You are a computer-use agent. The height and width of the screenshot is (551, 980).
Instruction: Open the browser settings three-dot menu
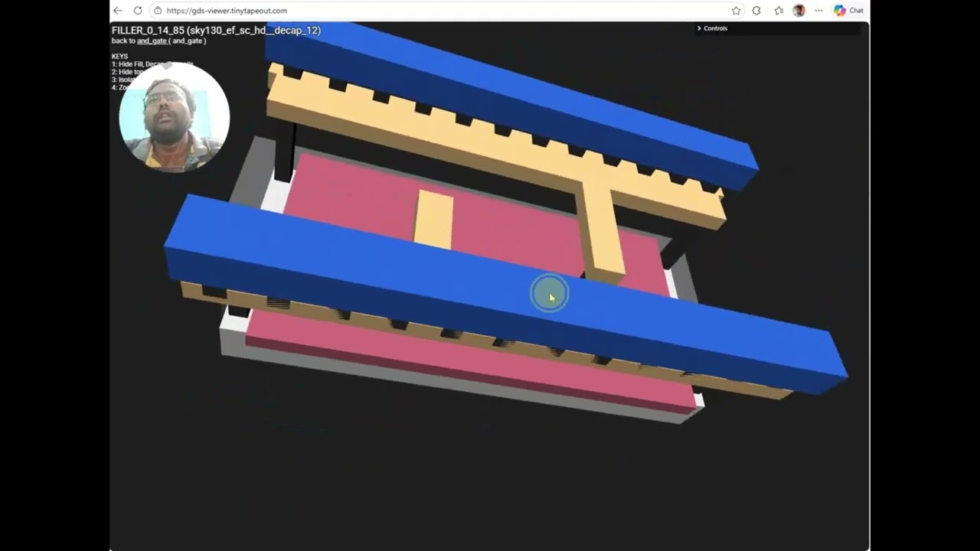click(x=818, y=11)
